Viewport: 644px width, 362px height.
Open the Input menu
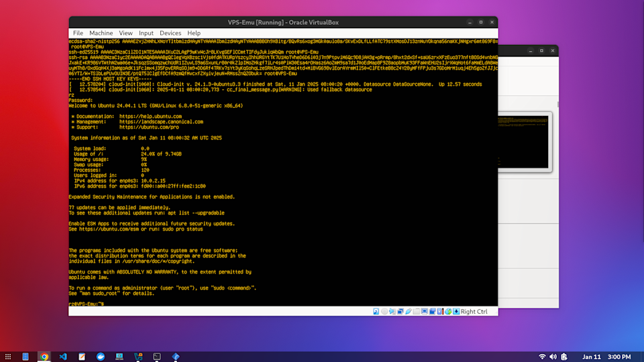tap(146, 33)
